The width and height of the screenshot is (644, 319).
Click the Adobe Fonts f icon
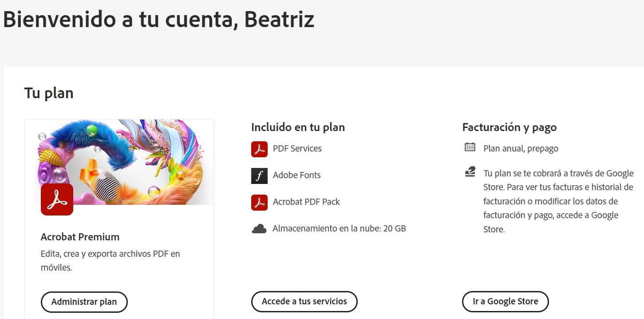click(x=259, y=175)
